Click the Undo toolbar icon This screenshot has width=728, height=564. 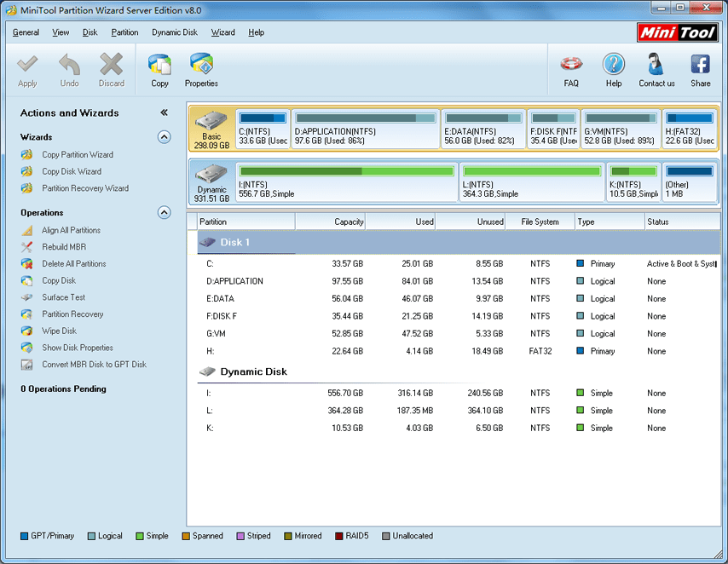69,70
